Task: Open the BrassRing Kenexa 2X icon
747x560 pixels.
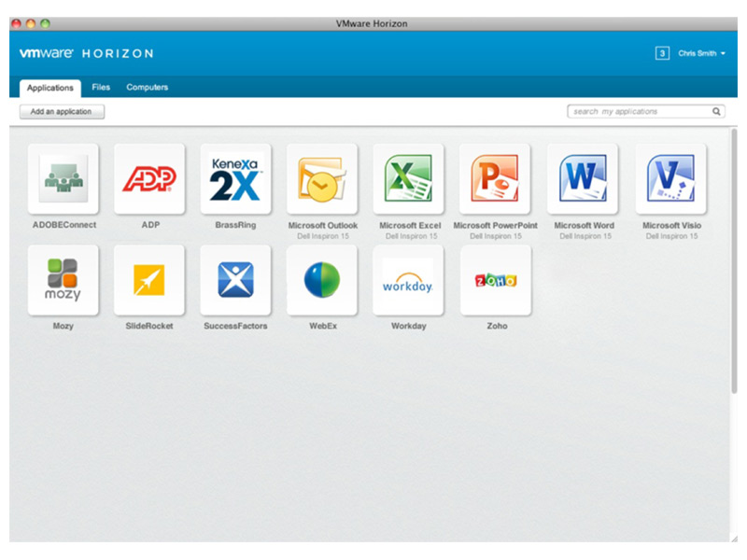Action: pos(236,179)
